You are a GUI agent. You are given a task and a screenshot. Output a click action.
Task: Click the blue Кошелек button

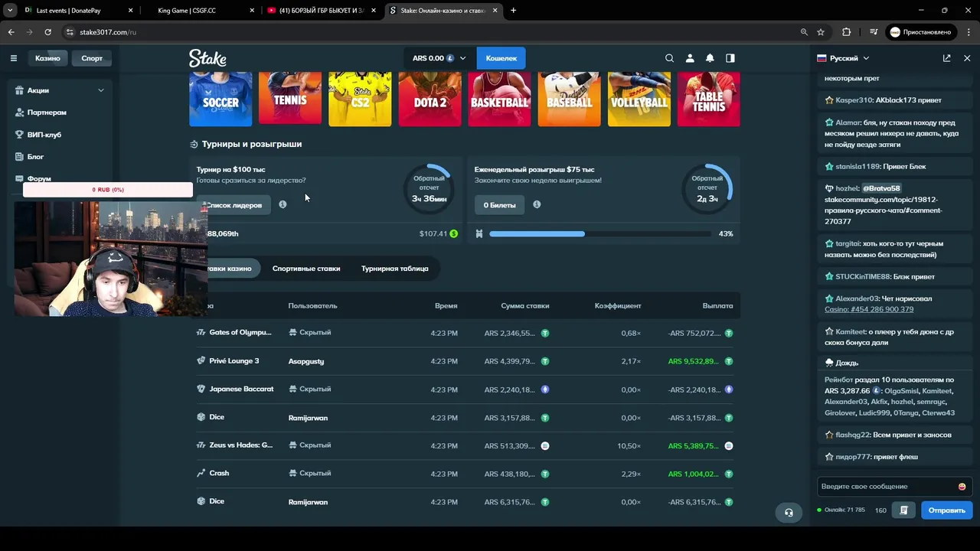coord(501,58)
